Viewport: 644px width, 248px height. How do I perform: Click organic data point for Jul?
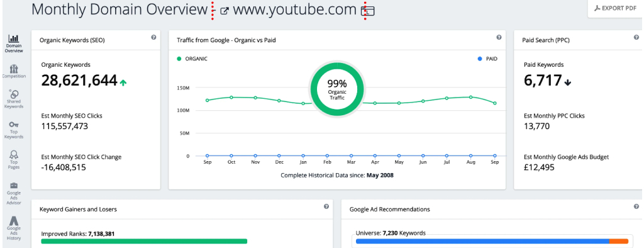pyautogui.click(x=447, y=98)
